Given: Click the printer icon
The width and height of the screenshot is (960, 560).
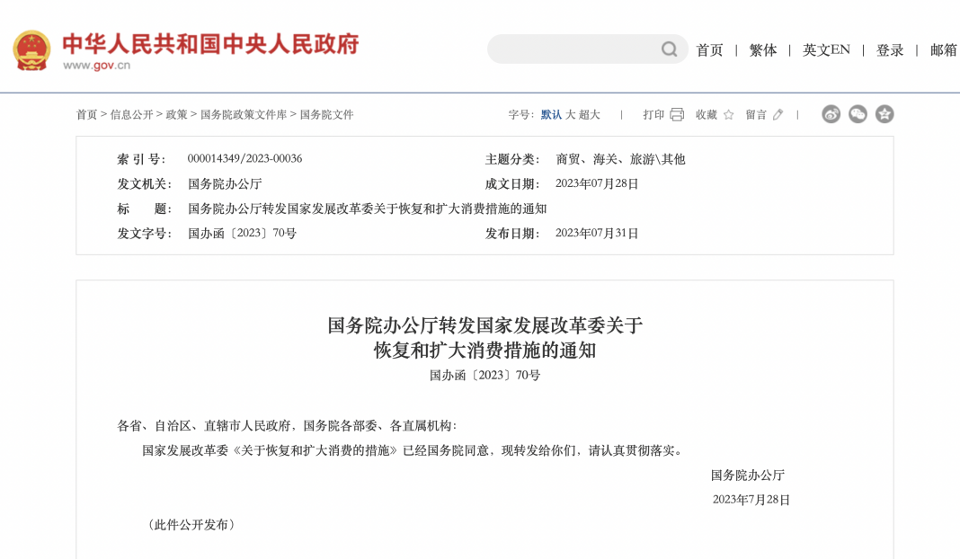Looking at the screenshot, I should 677,114.
